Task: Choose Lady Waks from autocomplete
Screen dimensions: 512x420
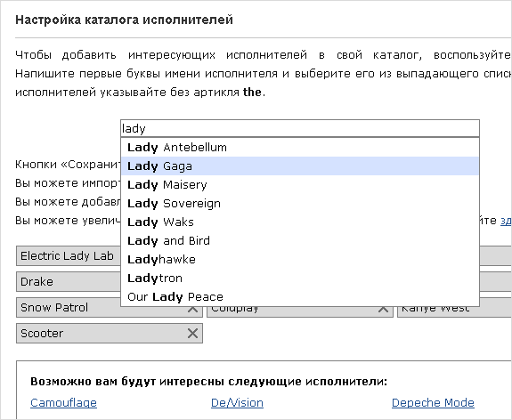Action: click(300, 222)
